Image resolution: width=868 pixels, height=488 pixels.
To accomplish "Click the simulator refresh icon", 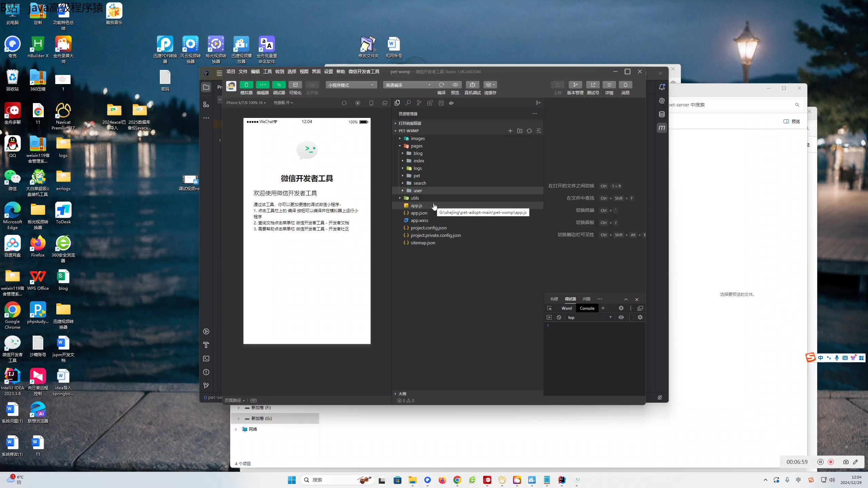I will point(344,103).
